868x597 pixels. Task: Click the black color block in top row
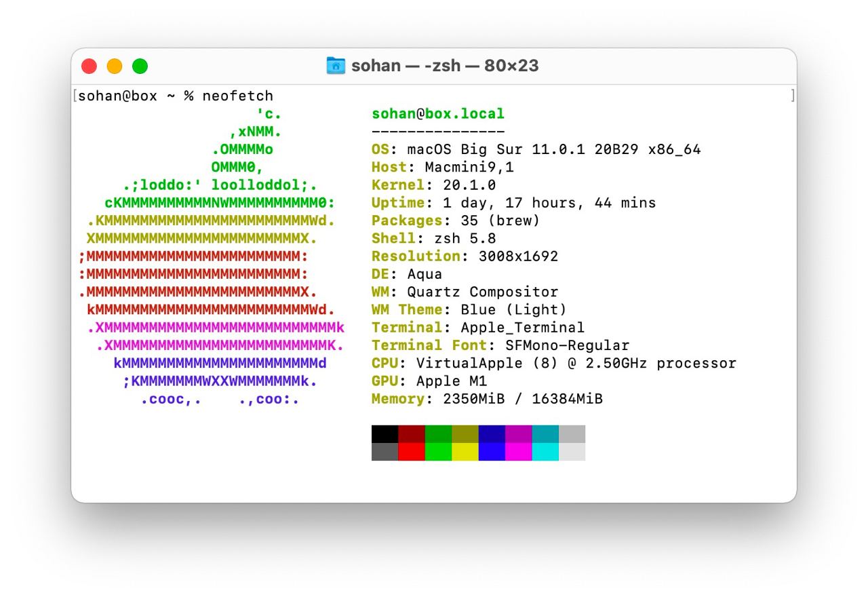click(x=385, y=434)
